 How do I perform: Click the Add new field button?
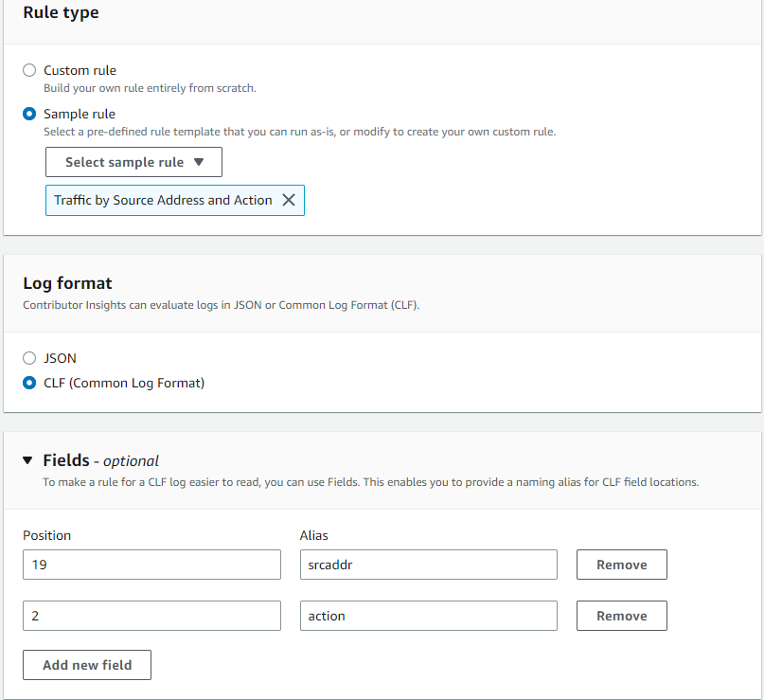86,664
